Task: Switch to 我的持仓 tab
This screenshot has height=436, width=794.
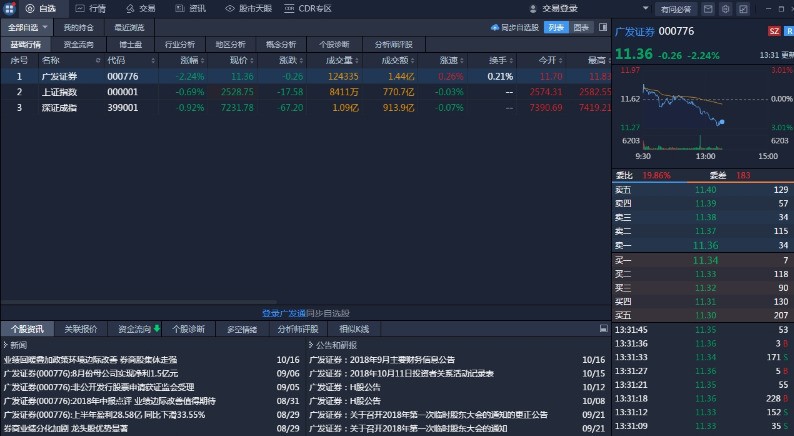Action: (78, 27)
